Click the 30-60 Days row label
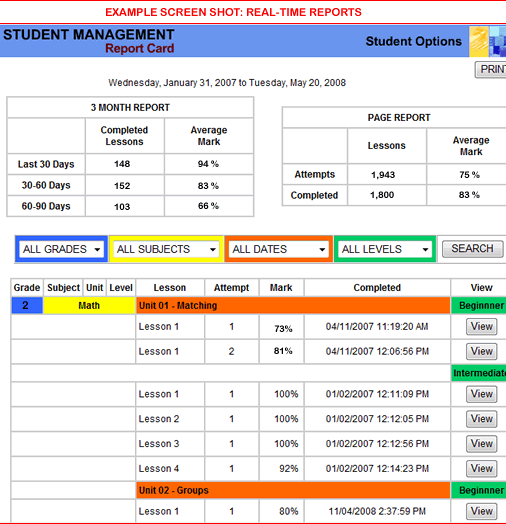The height and width of the screenshot is (524, 506). pyautogui.click(x=46, y=185)
